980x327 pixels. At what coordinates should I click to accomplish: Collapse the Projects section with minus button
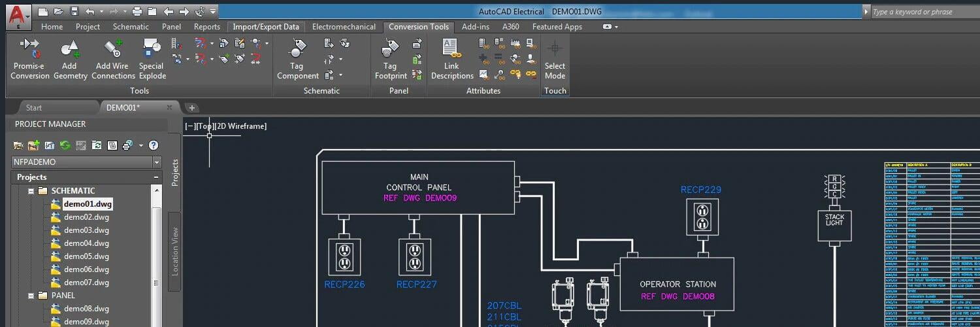point(156,177)
